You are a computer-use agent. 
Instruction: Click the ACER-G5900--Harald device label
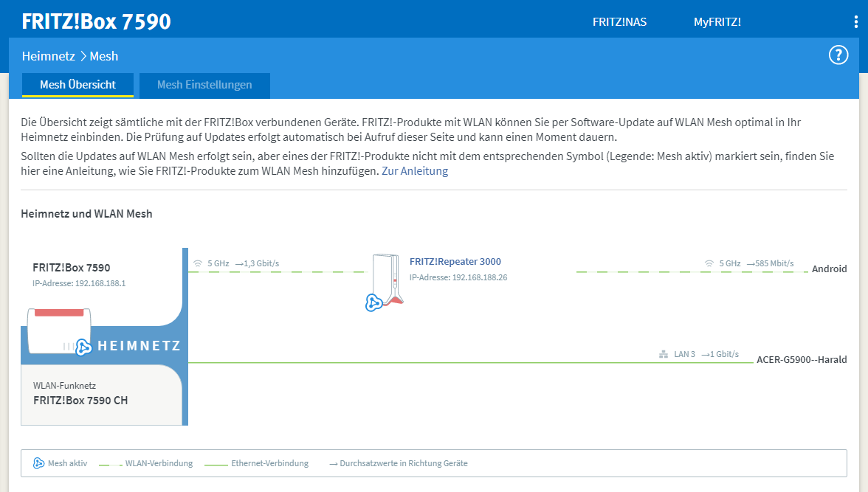(801, 360)
